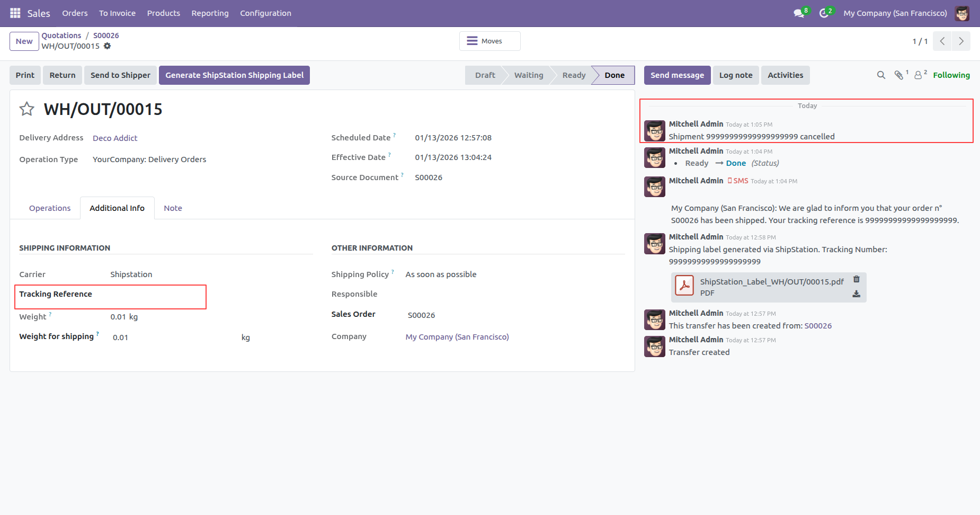The height and width of the screenshot is (515, 980).
Task: Click the Draft status stage
Action: click(x=485, y=75)
